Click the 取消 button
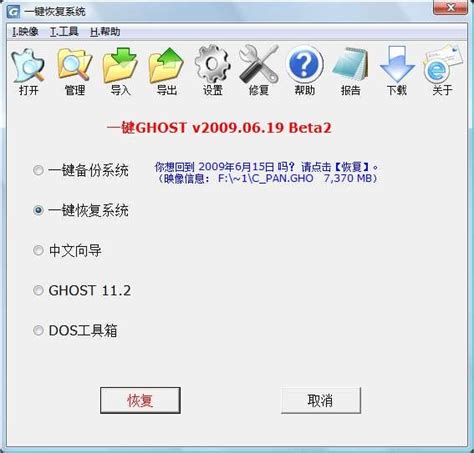 321,400
